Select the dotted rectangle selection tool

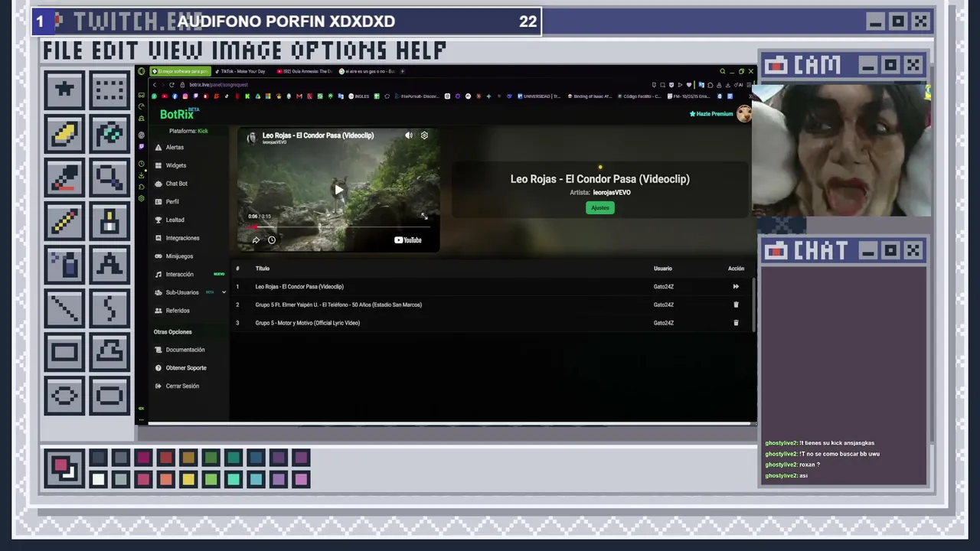109,90
